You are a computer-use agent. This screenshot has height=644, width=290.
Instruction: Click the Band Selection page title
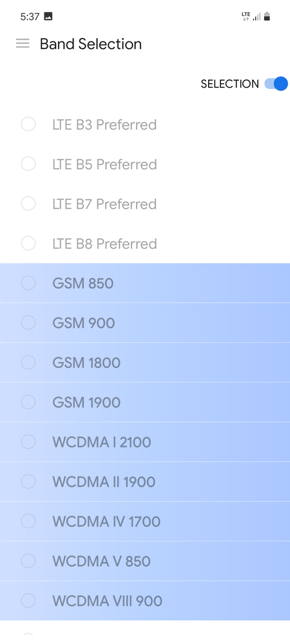pos(91,44)
